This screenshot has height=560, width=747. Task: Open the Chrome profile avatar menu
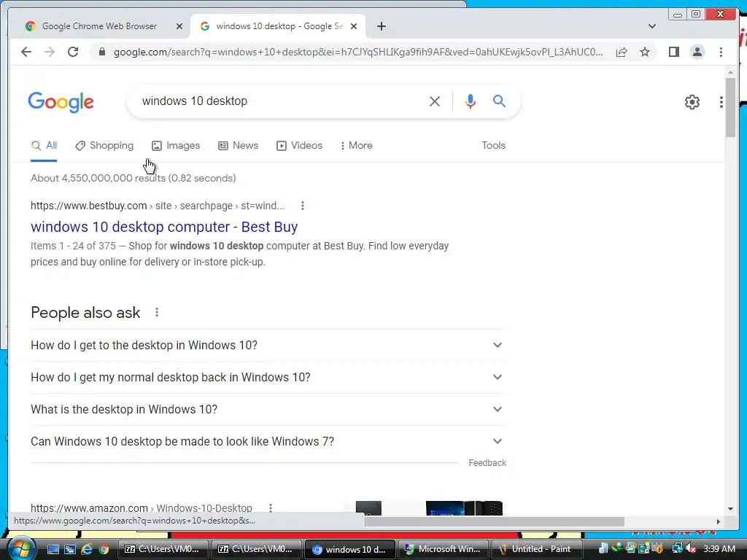pos(697,52)
